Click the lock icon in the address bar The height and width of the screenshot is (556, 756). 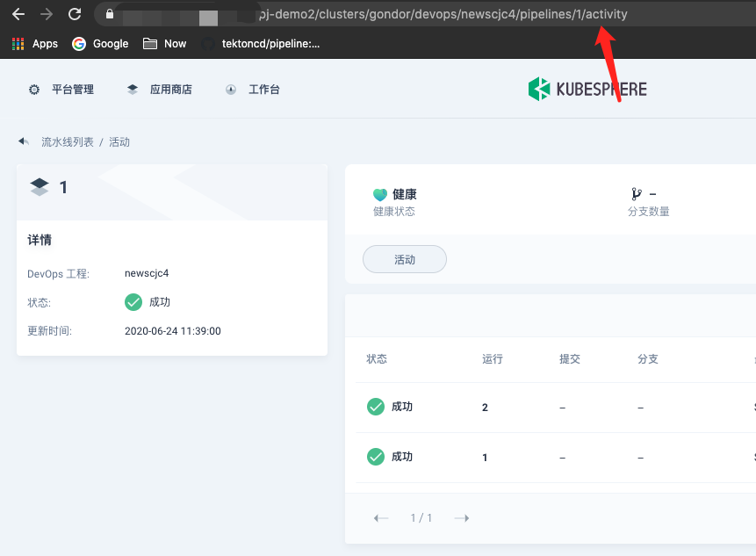pos(110,14)
